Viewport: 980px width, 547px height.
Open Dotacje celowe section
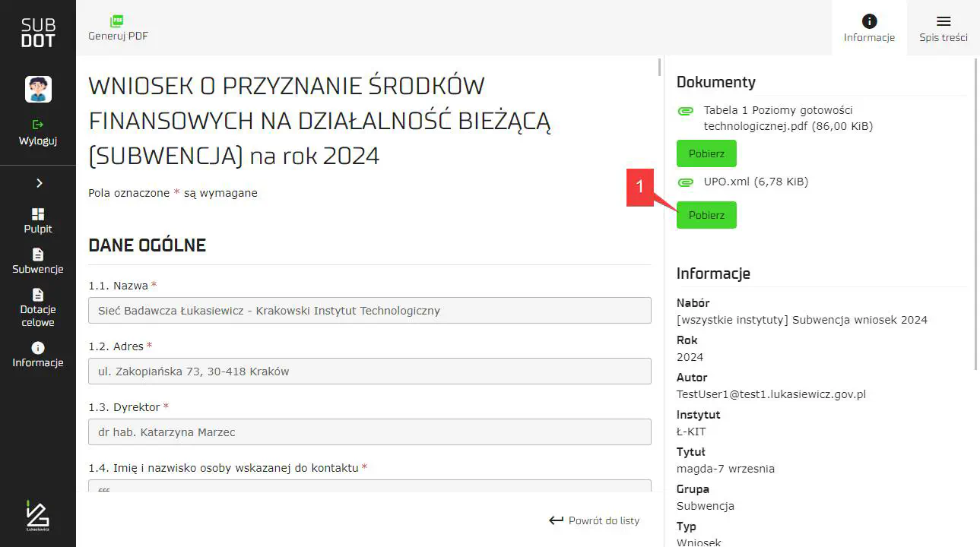38,307
